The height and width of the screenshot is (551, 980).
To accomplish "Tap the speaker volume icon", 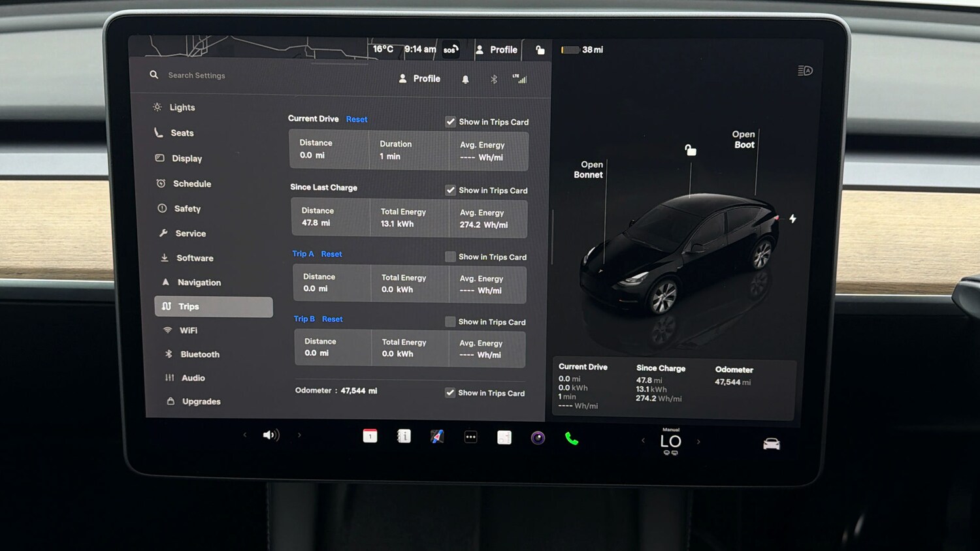I will [270, 435].
